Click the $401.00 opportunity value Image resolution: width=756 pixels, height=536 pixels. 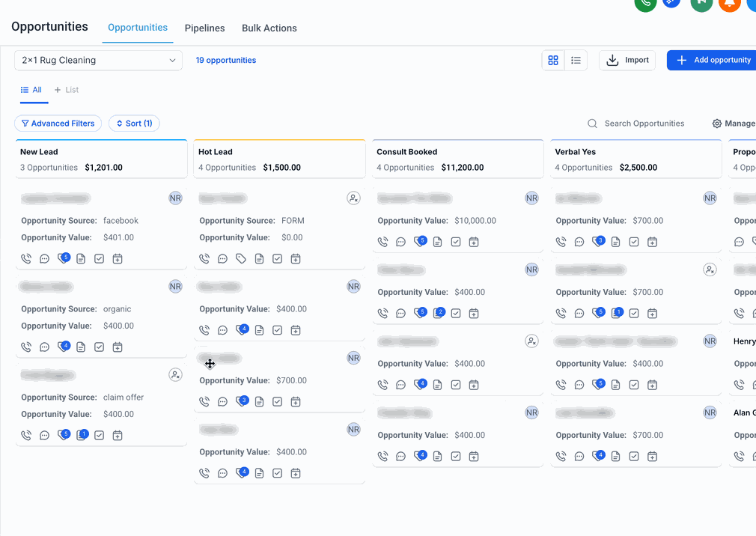click(x=118, y=237)
